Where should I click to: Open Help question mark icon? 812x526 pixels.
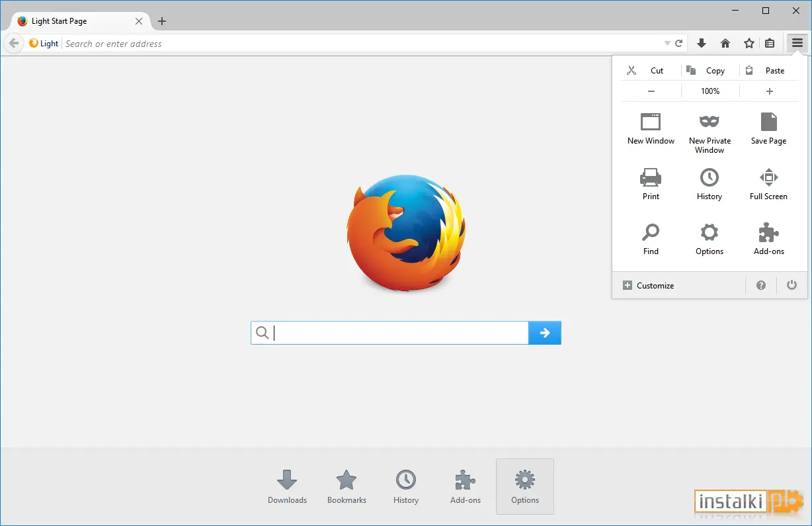761,285
